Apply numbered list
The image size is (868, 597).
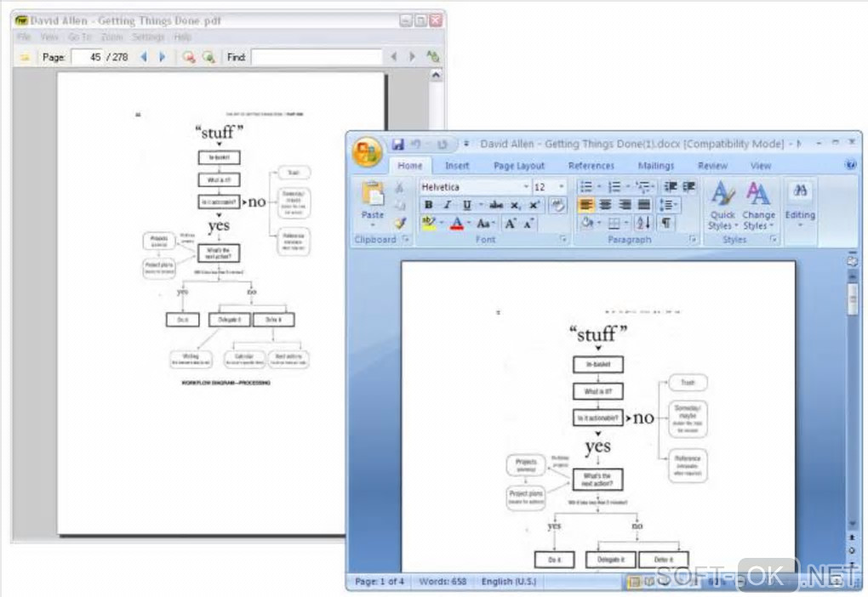tap(614, 186)
